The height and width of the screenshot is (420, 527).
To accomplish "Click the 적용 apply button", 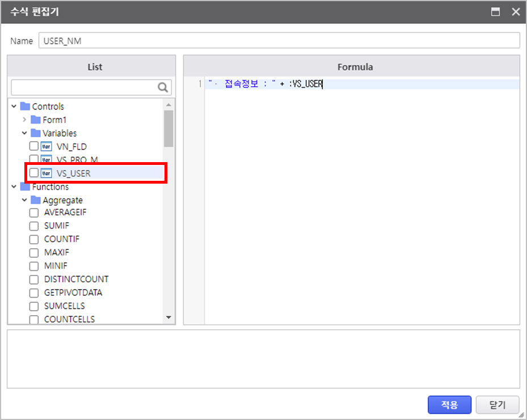I will pos(449,405).
